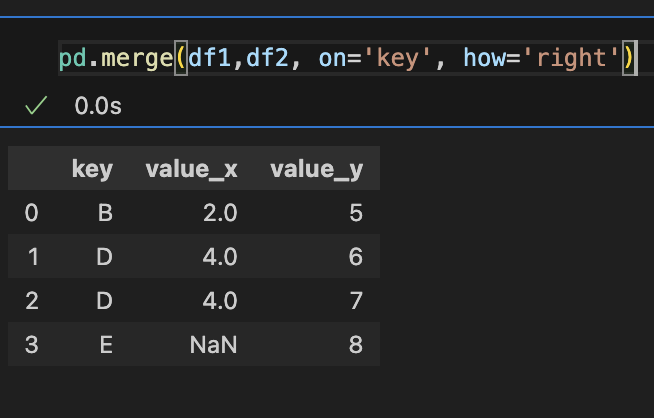Click the key column header
The image size is (654, 418).
coord(92,169)
